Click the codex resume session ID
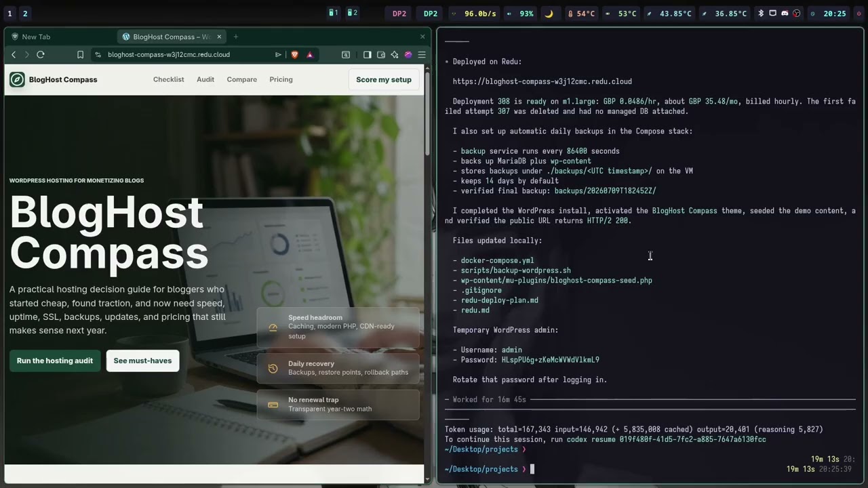The width and height of the screenshot is (868, 488). pyautogui.click(x=693, y=439)
